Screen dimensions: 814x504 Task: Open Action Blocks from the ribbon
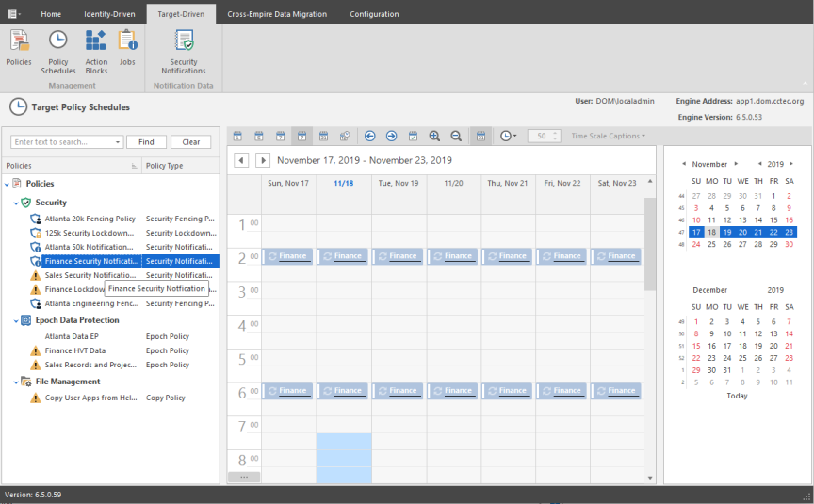96,52
